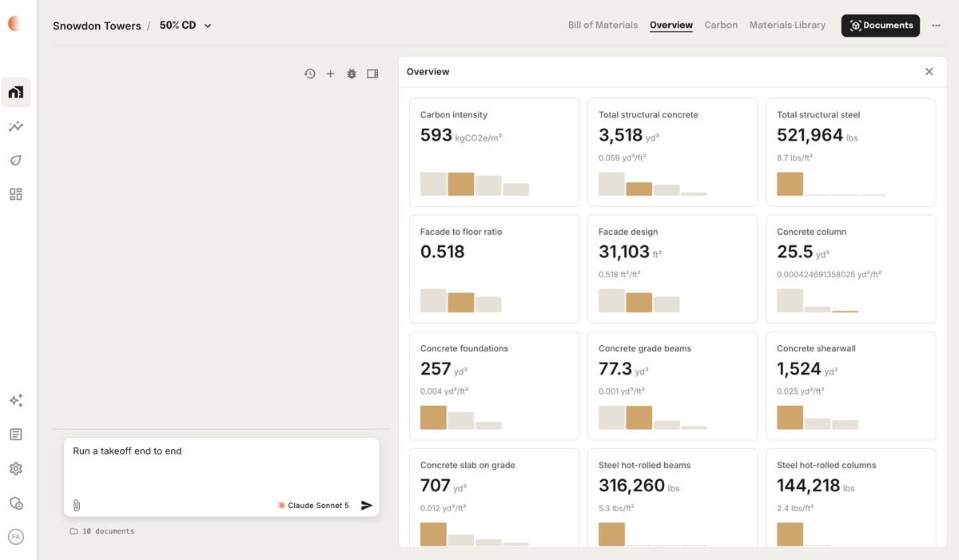Open the Concrete slab on grade card
This screenshot has width=959, height=560.
495,498
